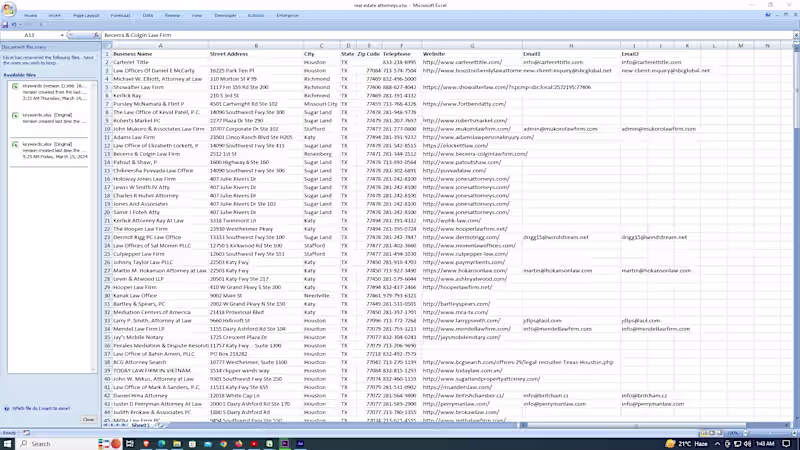Viewport: 800px width, 450px height.
Task: Click the macro record icon in the status bar
Action: point(27,433)
